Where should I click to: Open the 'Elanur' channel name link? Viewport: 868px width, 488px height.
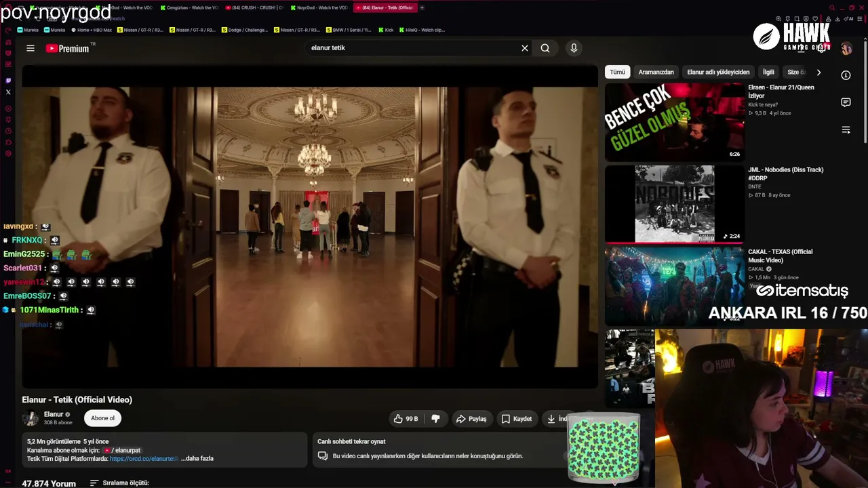pos(54,414)
